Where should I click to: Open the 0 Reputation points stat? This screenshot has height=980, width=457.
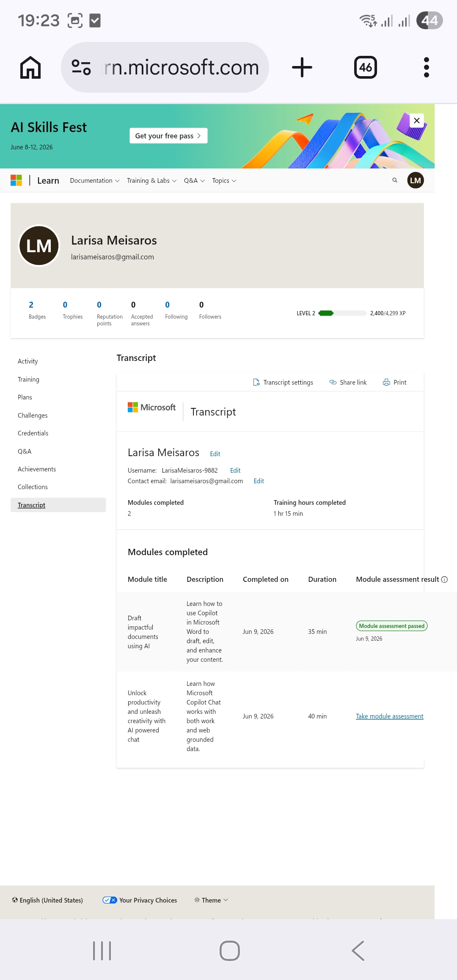pos(110,314)
